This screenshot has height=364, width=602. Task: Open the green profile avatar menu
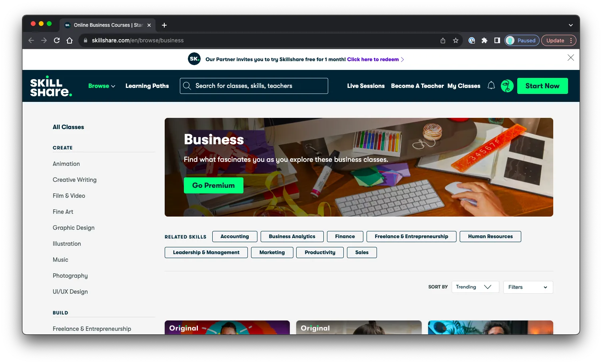pyautogui.click(x=507, y=86)
